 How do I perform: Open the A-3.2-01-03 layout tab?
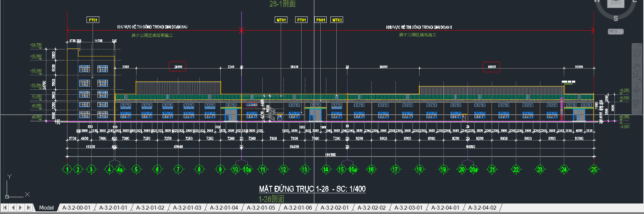(187, 208)
